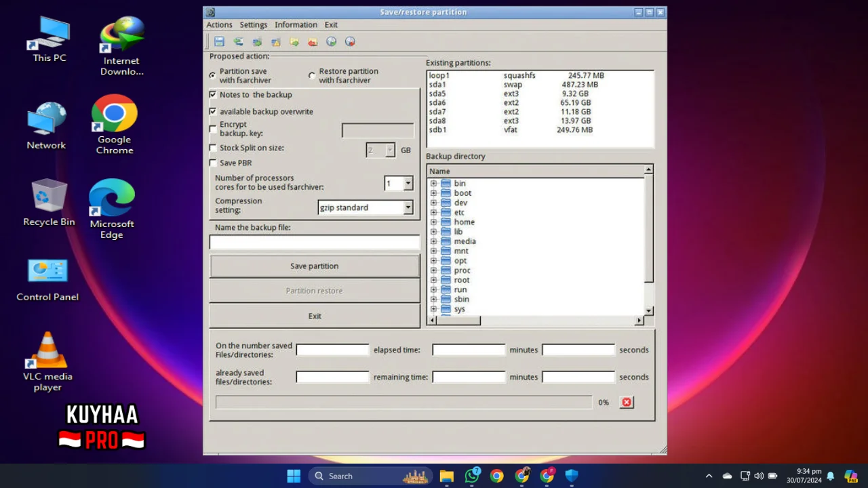Viewport: 868px width, 488px height.
Task: Click the yellow folder with red arrow icon
Action: [x=313, y=41]
